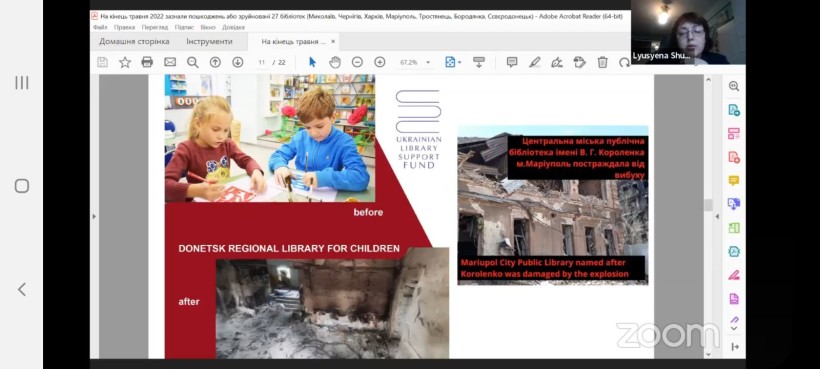This screenshot has height=369, width=820.
Task: Click the vertical scrollbar thumb
Action: pyautogui.click(x=709, y=205)
